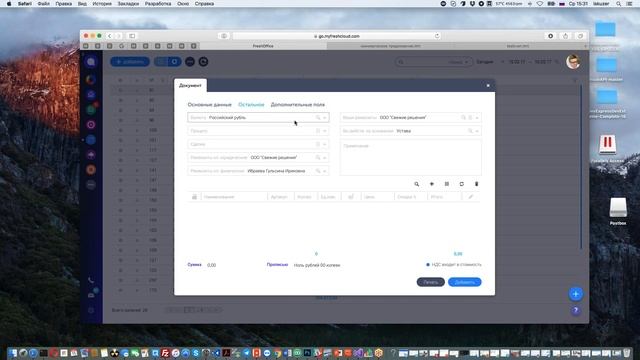Open the grid icon in the table toolbar
This screenshot has height=360, width=640.
pos(447,184)
